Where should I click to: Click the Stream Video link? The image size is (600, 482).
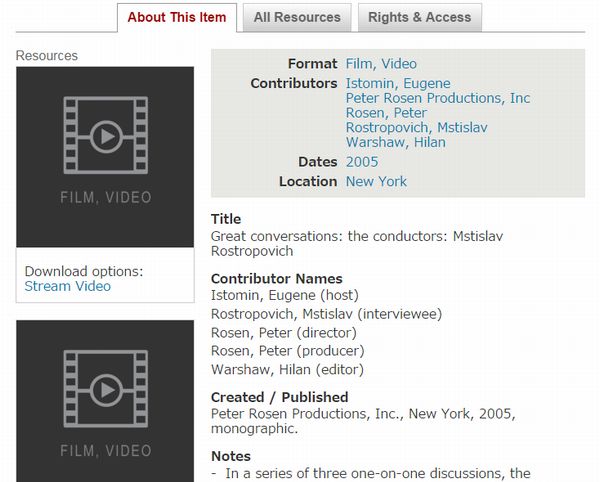click(x=67, y=286)
